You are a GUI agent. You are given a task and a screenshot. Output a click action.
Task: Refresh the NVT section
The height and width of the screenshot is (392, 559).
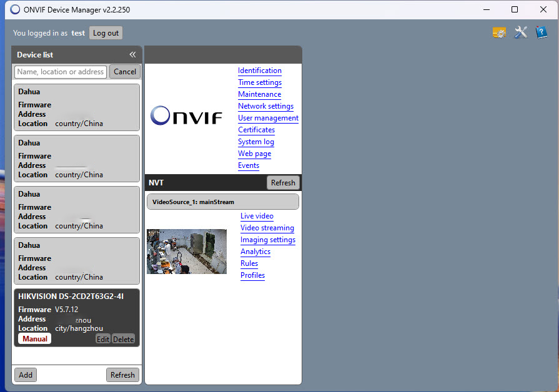pyautogui.click(x=283, y=183)
